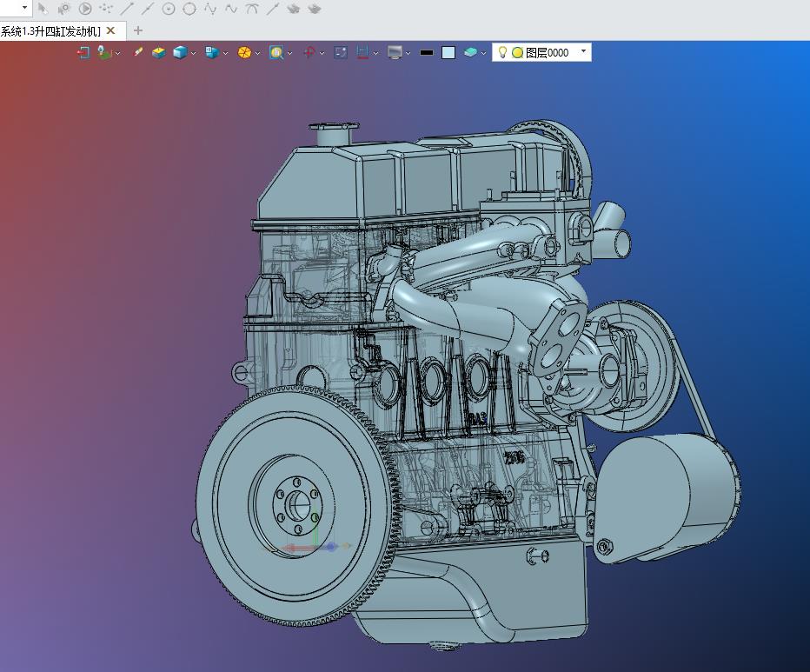Toggle the layer lightbulb visibility icon
Screen dimensions: 810x672
click(x=502, y=52)
